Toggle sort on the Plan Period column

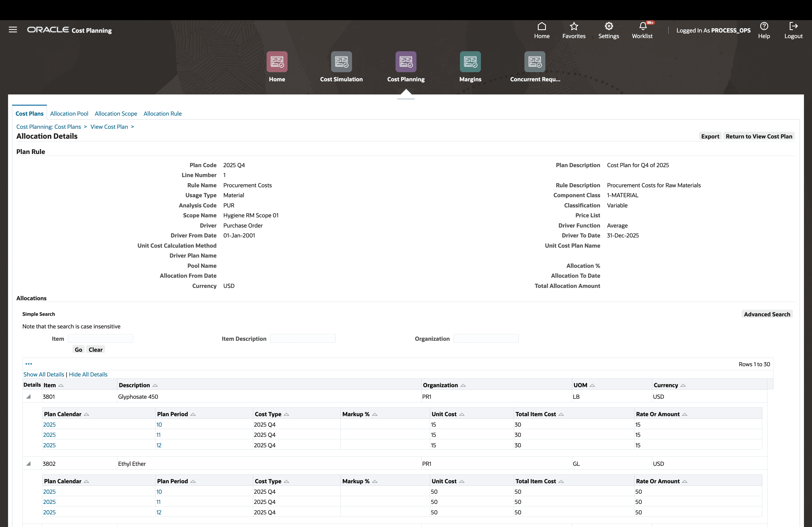coord(193,414)
